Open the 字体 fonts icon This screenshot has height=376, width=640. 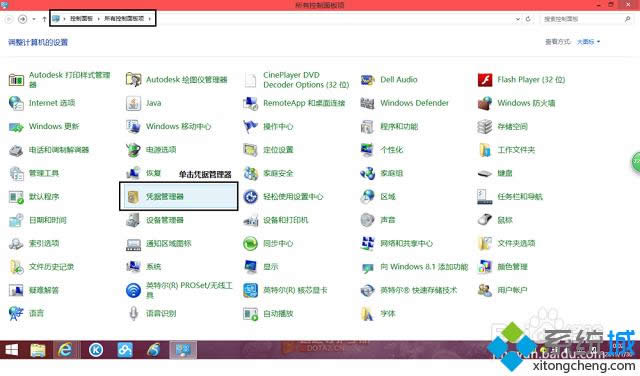367,314
